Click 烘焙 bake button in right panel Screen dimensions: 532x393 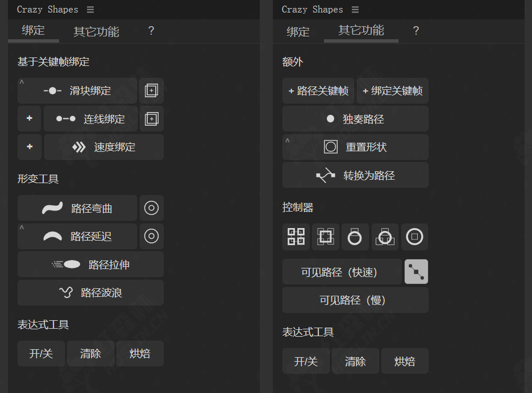[405, 361]
